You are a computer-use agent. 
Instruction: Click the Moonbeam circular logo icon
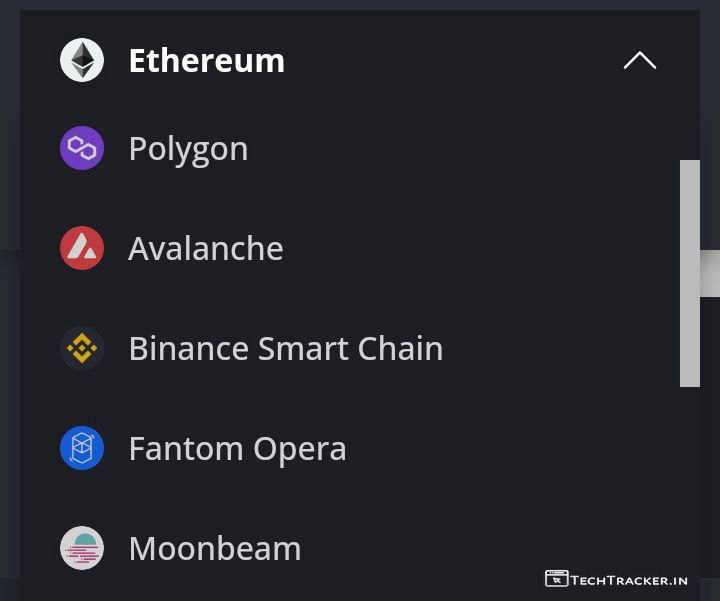[x=82, y=548]
